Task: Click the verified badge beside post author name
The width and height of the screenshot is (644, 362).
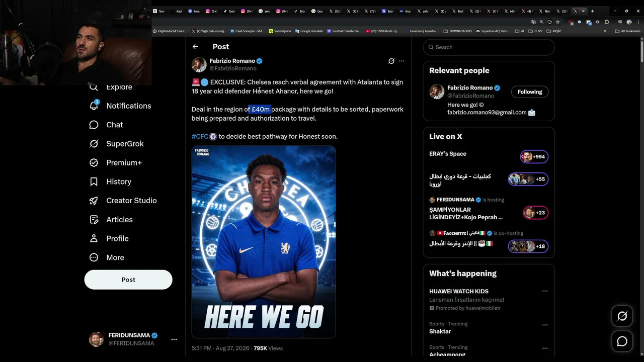Action: pos(260,61)
